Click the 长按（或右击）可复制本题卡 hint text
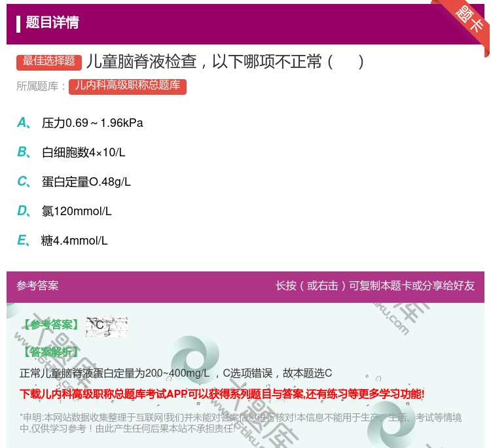The image size is (491, 448). coord(375,286)
